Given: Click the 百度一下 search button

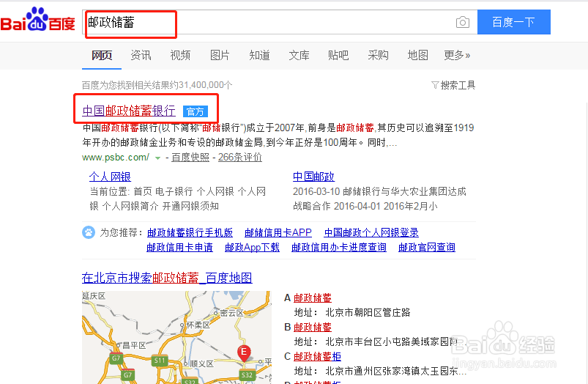Looking at the screenshot, I should (514, 22).
